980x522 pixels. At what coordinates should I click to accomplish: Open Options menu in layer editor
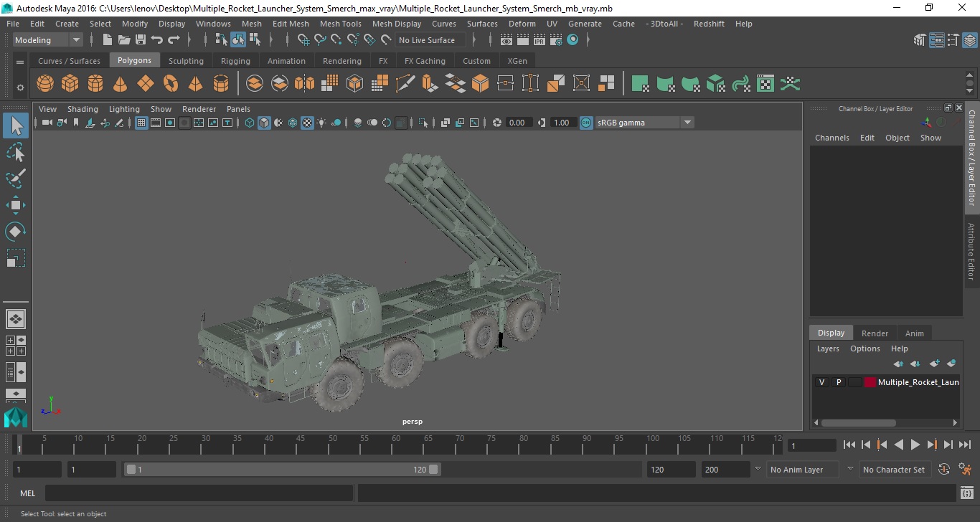coord(865,348)
